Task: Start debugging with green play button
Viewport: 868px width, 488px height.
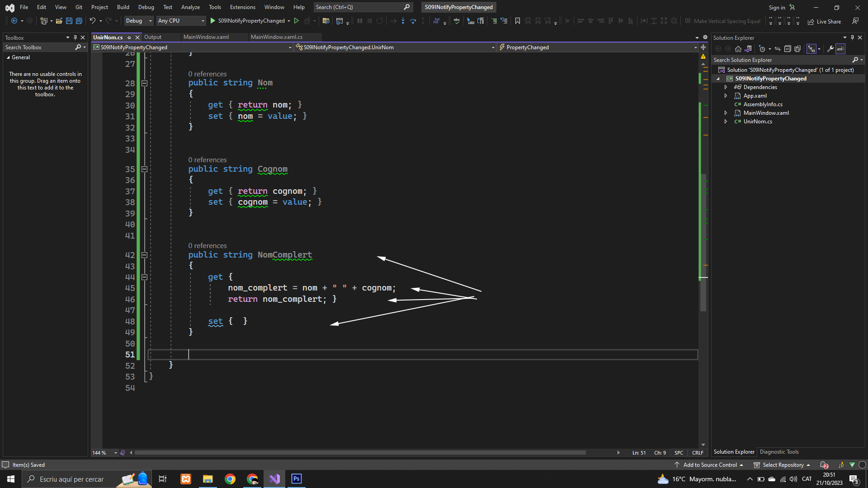Action: click(x=212, y=21)
